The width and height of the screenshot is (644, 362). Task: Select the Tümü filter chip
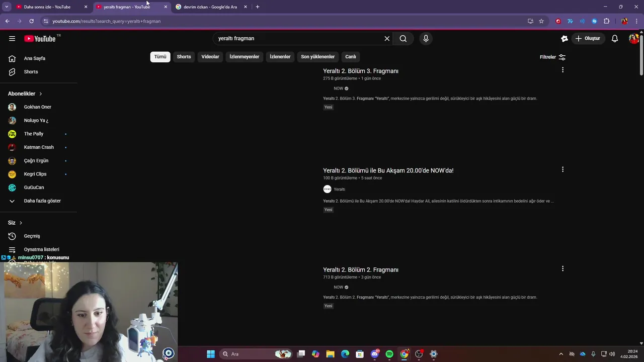pyautogui.click(x=160, y=57)
